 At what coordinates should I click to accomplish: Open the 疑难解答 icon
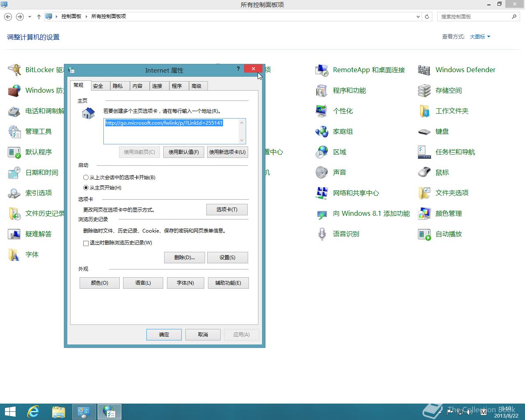pos(14,234)
